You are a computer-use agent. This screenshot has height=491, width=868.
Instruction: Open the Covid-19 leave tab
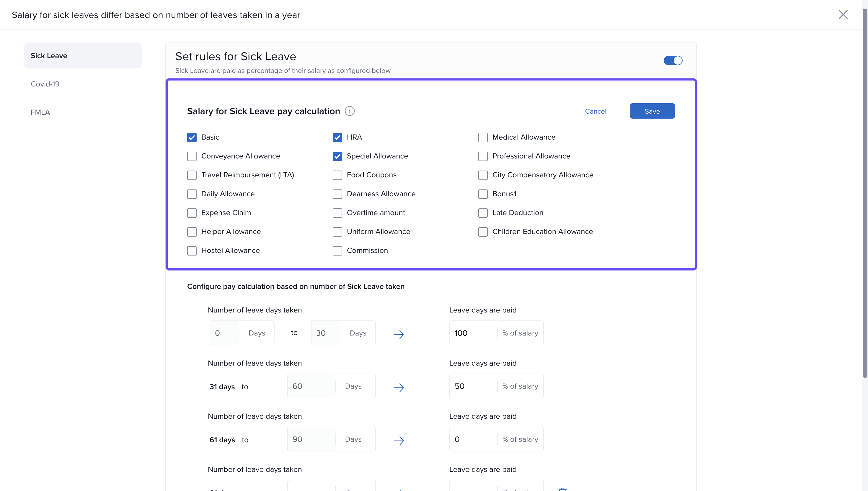45,84
